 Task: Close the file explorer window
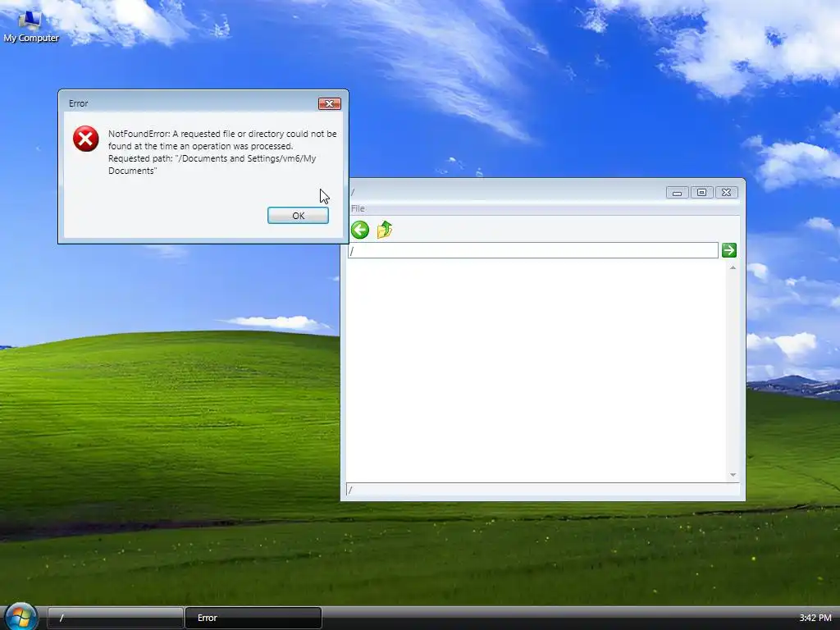pyautogui.click(x=727, y=192)
